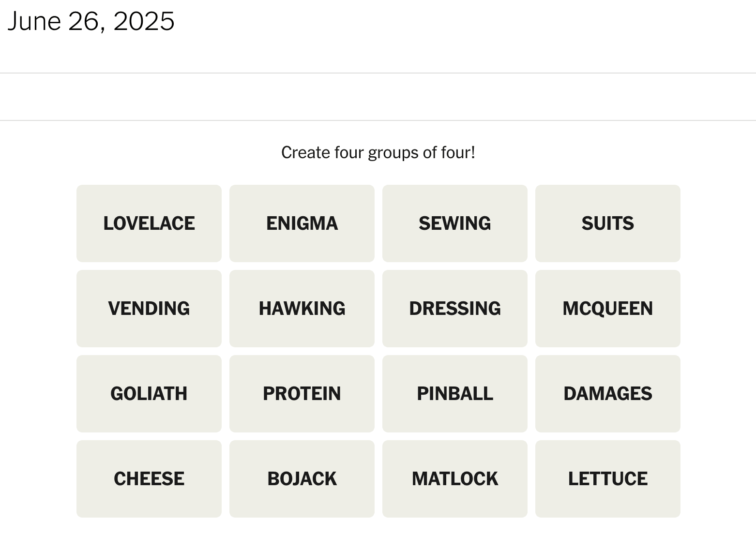The image size is (756, 535).
Task: Click the "Create four groups of four!" text
Action: (x=378, y=153)
